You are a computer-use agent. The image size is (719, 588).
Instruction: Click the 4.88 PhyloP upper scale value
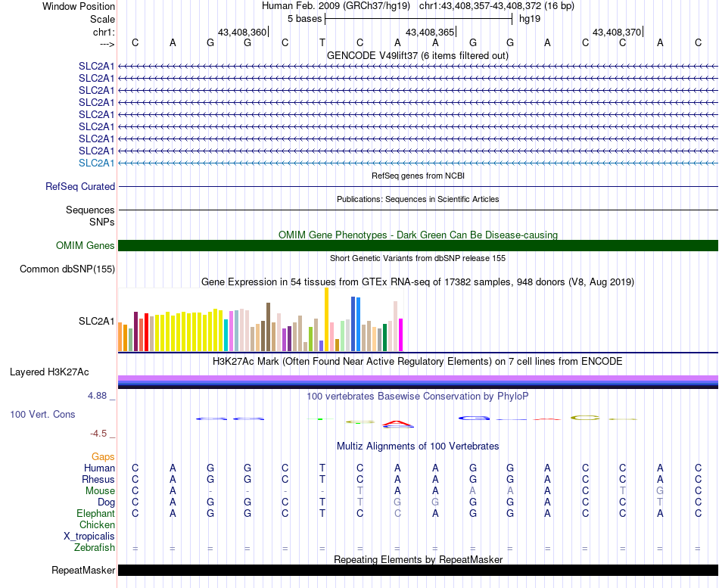pyautogui.click(x=97, y=395)
